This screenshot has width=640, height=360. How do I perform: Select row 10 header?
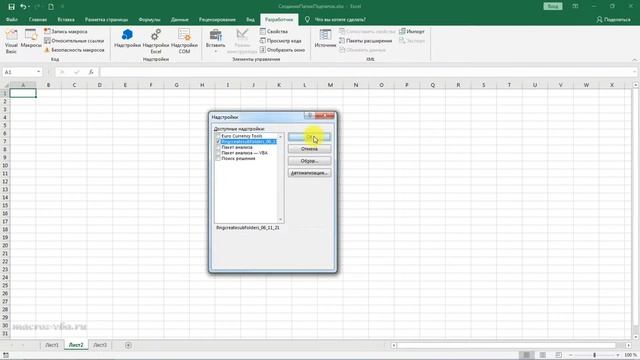[x=5, y=165]
